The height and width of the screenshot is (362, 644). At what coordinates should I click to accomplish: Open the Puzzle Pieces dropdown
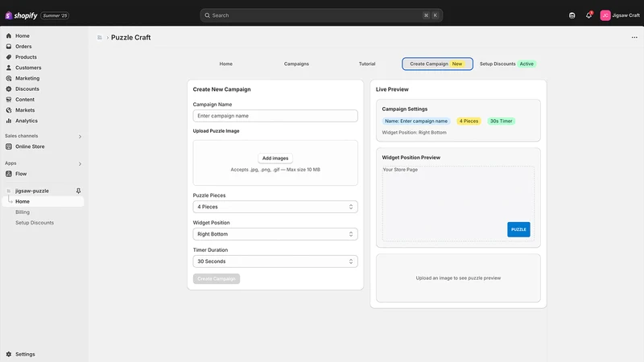click(275, 207)
